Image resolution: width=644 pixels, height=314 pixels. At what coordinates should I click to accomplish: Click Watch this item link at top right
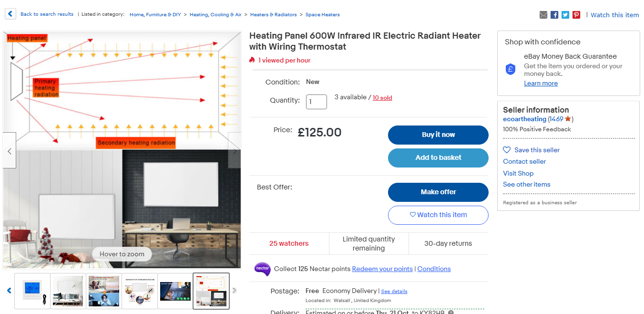(x=614, y=15)
